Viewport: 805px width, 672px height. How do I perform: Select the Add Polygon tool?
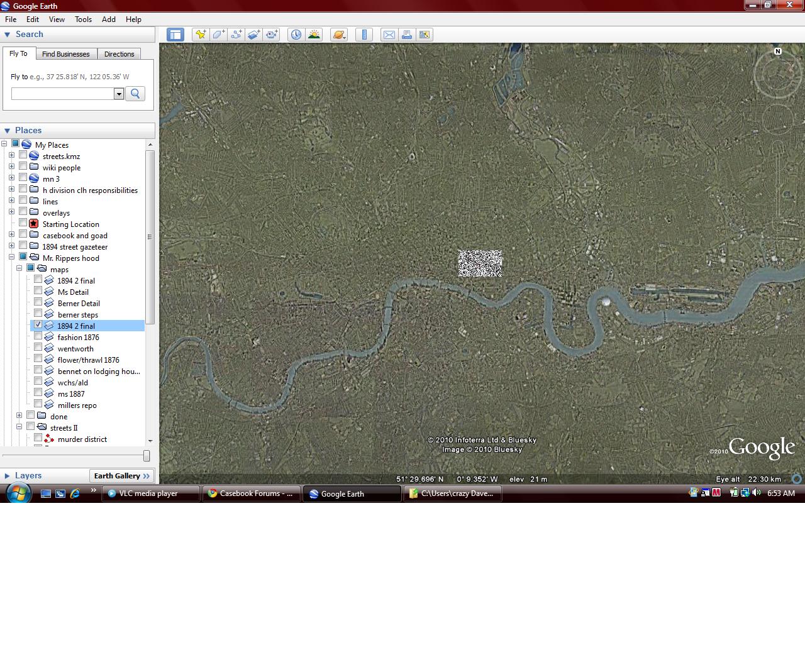tap(218, 35)
